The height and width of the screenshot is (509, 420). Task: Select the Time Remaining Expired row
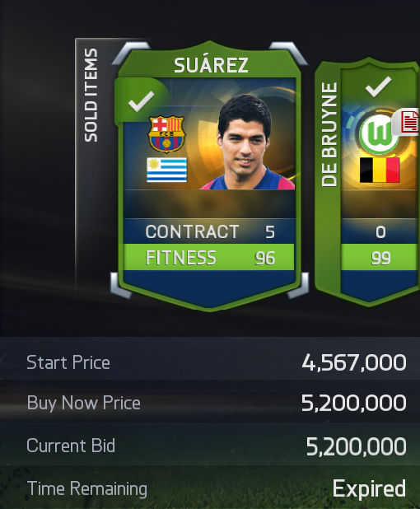coord(210,488)
